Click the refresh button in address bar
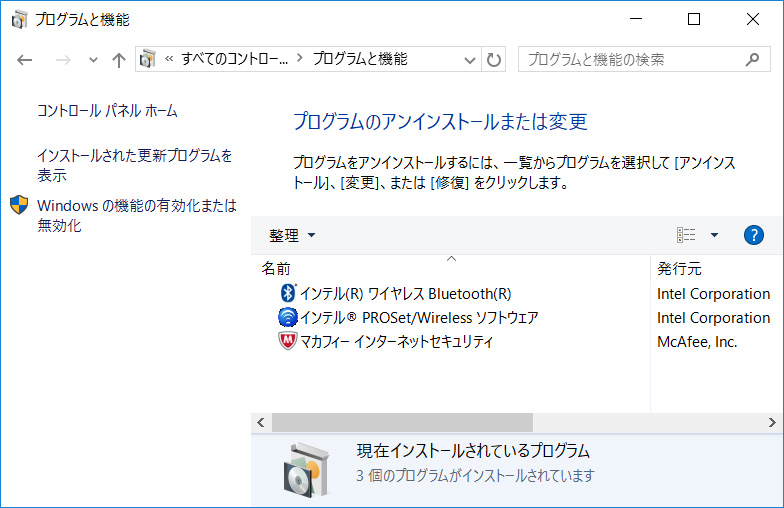The height and width of the screenshot is (508, 784). (x=494, y=60)
